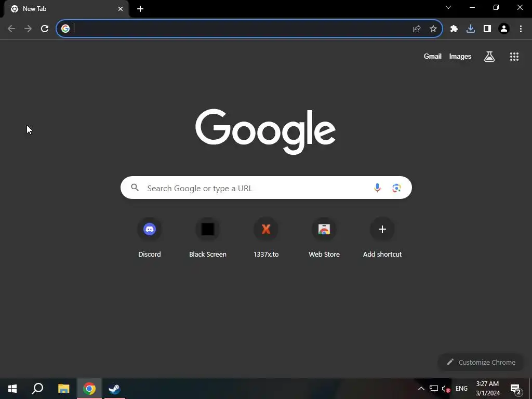Show hidden system tray icons

click(421, 389)
